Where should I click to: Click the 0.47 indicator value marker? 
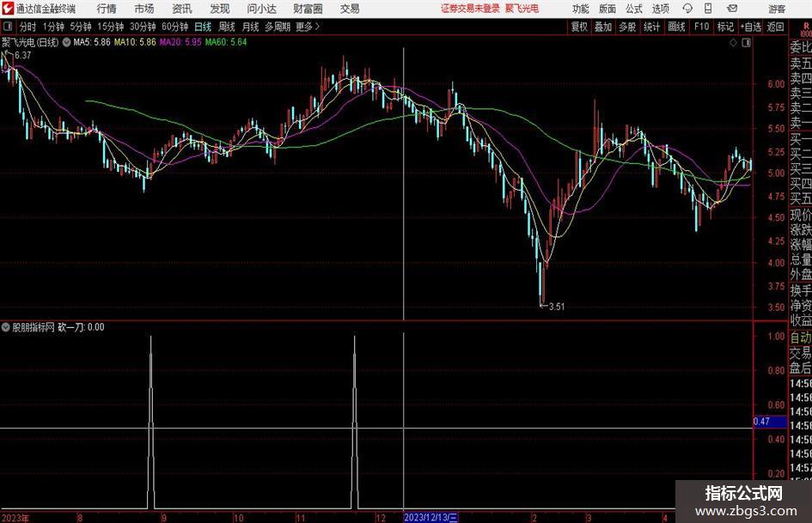point(770,422)
